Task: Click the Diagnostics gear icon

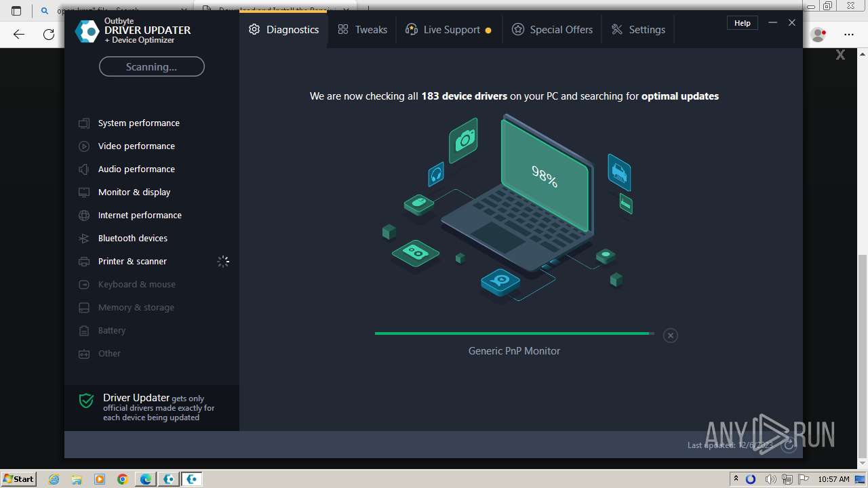Action: click(254, 30)
